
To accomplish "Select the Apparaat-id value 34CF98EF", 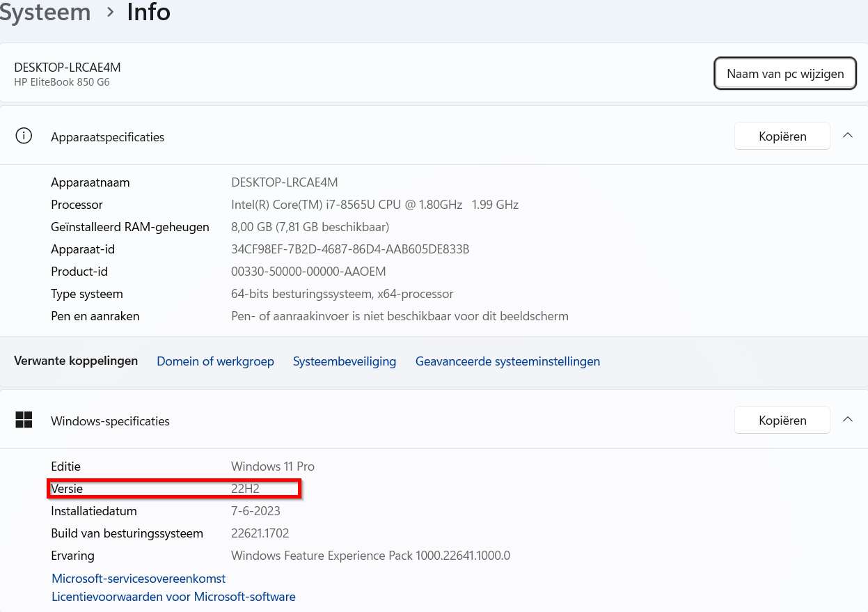I will [x=350, y=249].
